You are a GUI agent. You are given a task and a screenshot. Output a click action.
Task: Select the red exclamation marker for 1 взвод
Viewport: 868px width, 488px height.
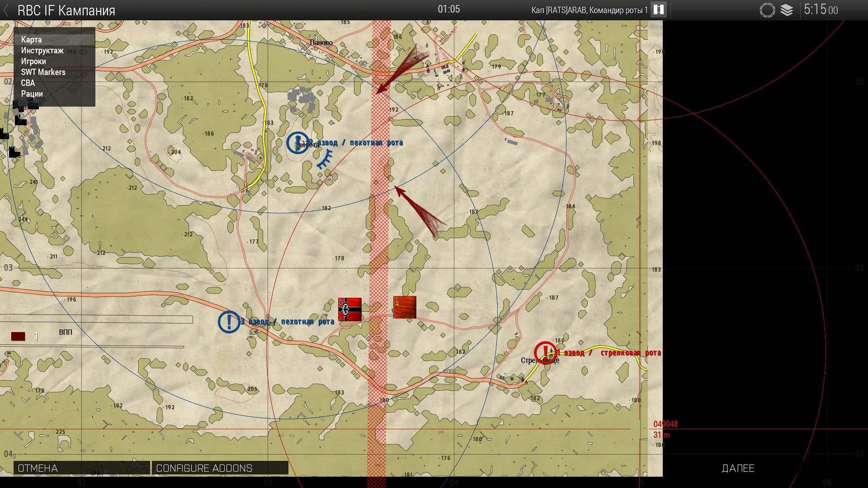tap(545, 352)
